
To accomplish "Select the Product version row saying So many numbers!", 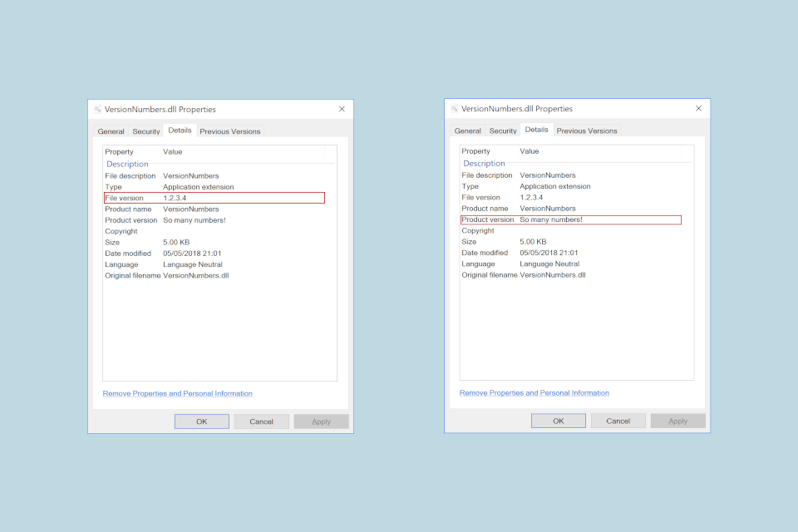I will [569, 219].
